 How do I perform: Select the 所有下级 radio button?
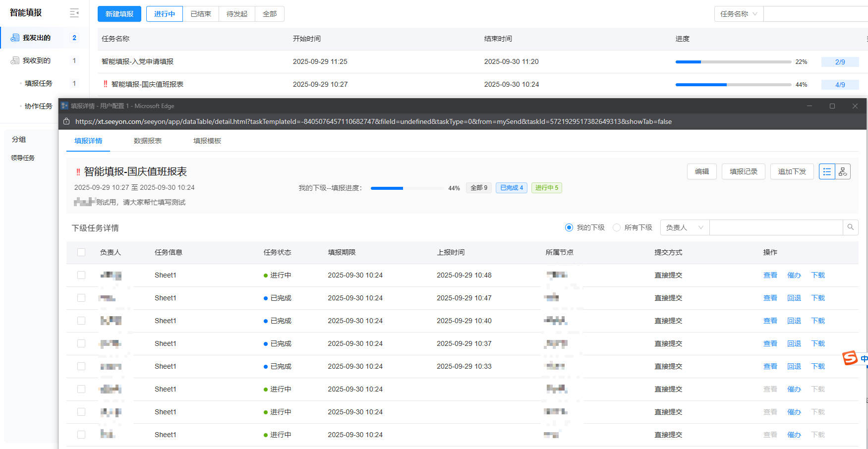[617, 227]
